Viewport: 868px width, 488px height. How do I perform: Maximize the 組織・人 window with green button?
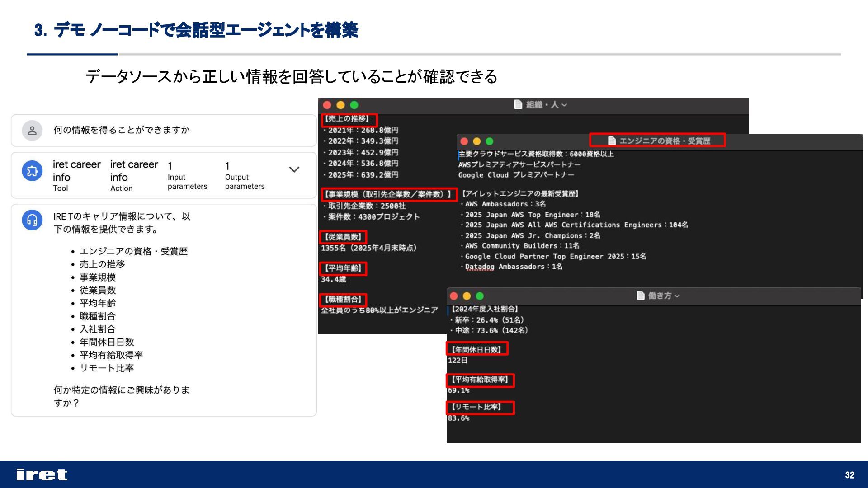coord(354,105)
